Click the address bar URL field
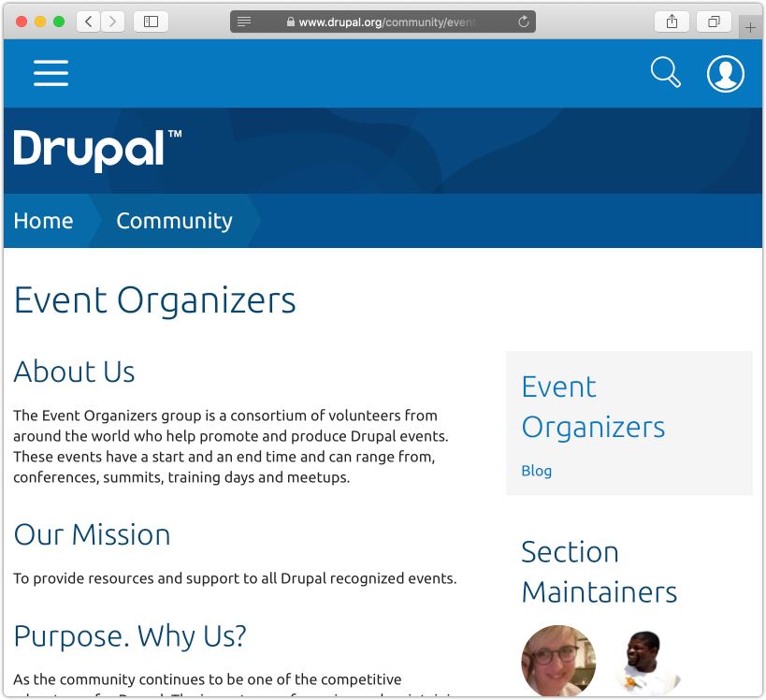Screen dimensions: 766x700 [383, 22]
